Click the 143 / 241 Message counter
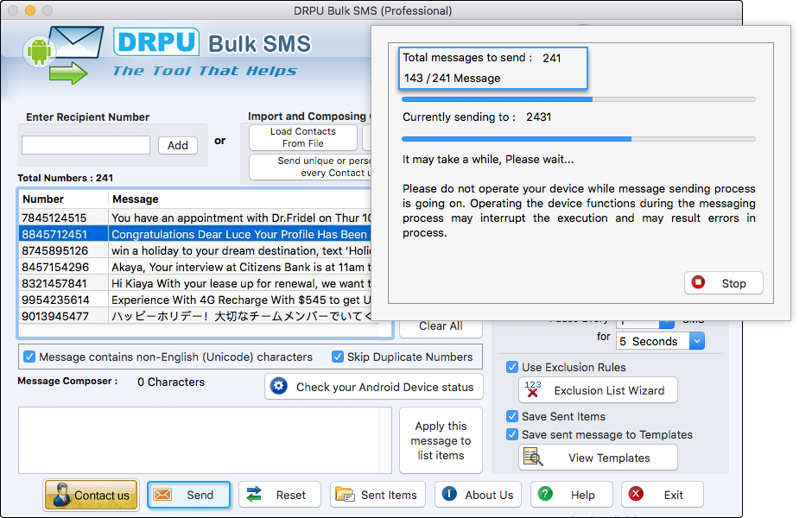 pos(452,79)
